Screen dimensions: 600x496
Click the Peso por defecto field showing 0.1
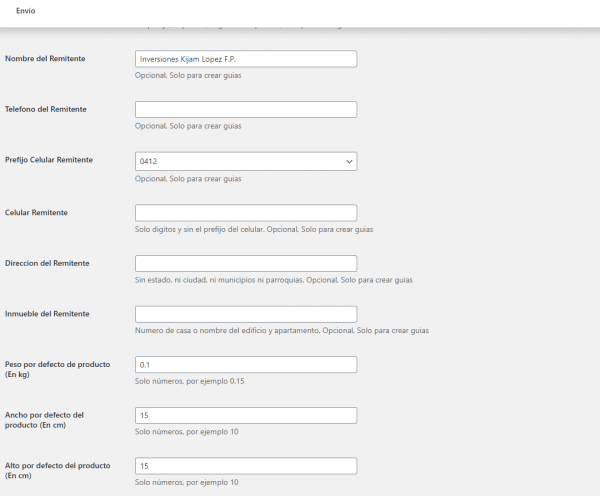pos(246,365)
